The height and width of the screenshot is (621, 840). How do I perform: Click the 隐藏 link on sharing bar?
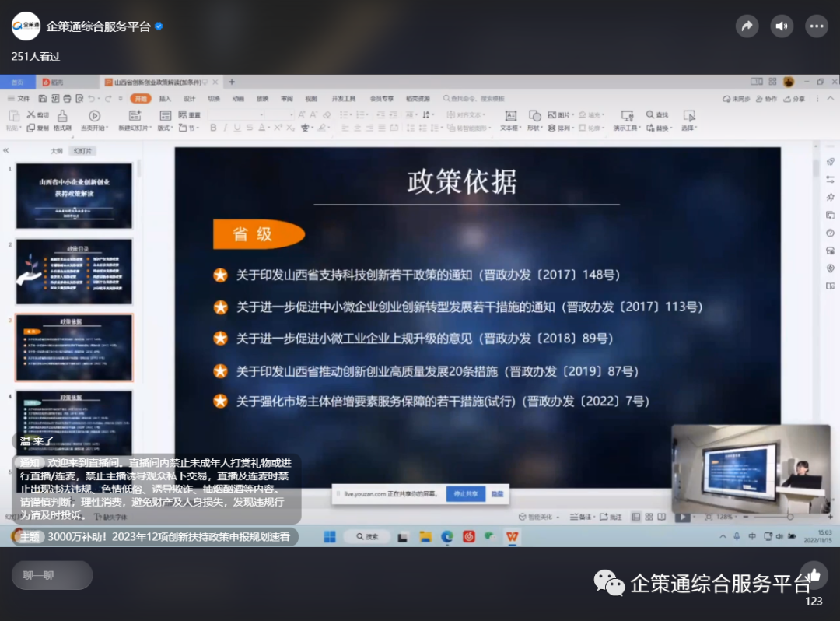click(497, 494)
